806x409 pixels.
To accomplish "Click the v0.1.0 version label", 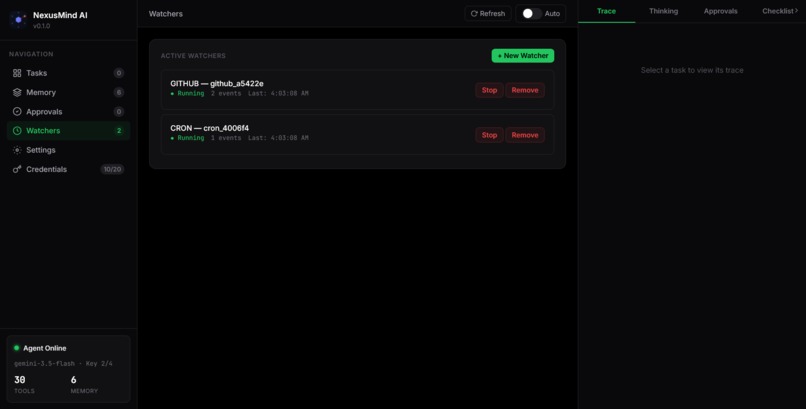I will tap(42, 26).
